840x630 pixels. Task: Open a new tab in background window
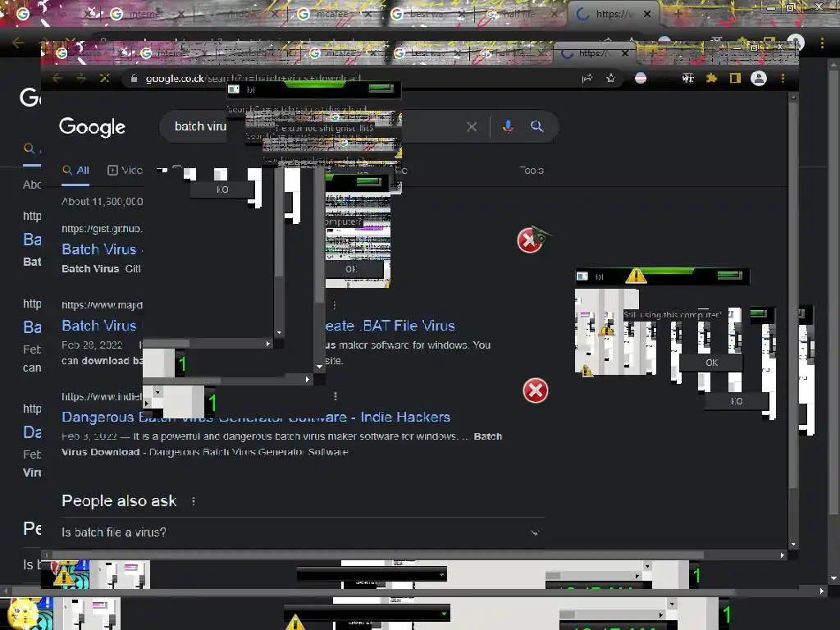pos(678,14)
